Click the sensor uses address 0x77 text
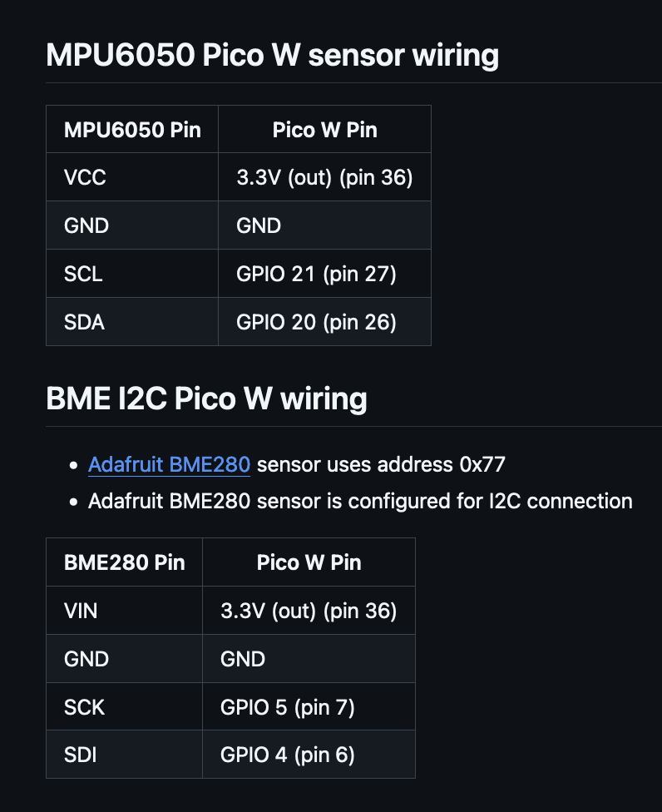The image size is (662, 812). click(x=381, y=464)
